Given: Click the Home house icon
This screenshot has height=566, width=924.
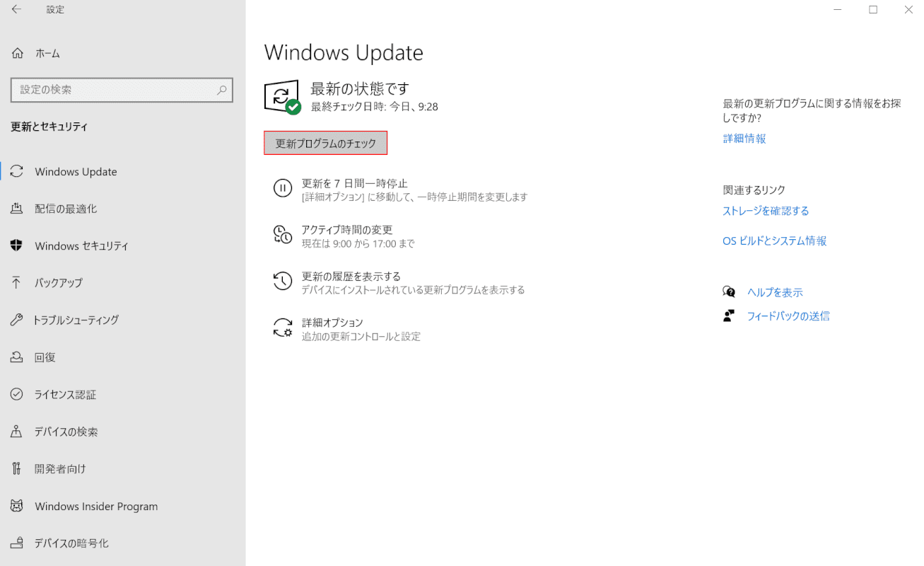Looking at the screenshot, I should pos(17,53).
